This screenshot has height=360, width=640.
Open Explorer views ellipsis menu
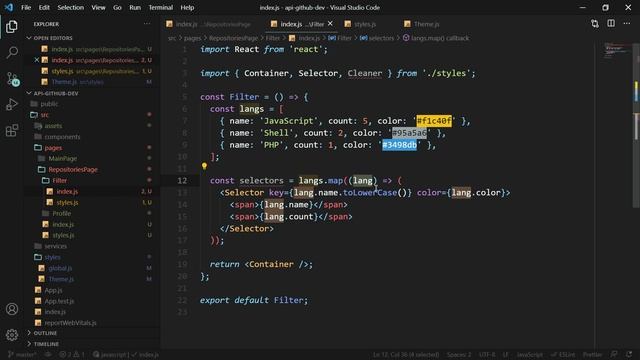(147, 24)
